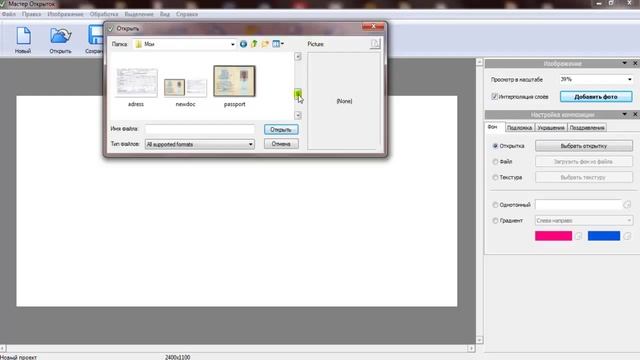Close the Настройка композиции panel
The image size is (640, 360).
click(x=635, y=114)
